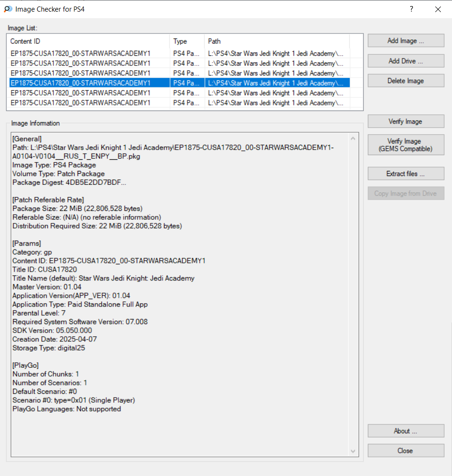Click the 'SDK Version: 05.050.000' line
This screenshot has width=452, height=476.
[52, 331]
